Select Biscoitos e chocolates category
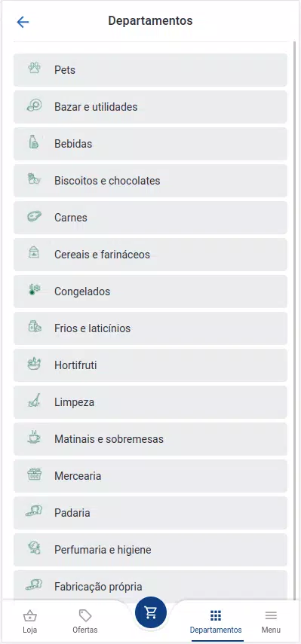The height and width of the screenshot is (644, 301). pyautogui.click(x=151, y=181)
